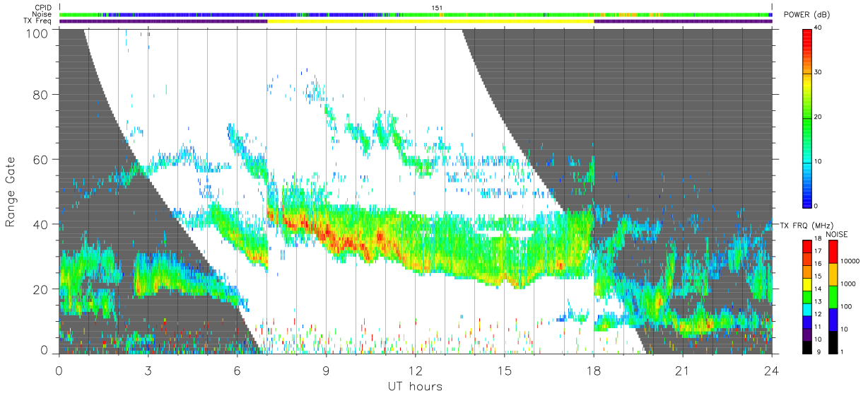
Task: Click the 40 label on the POWER colorbar
Action: point(819,29)
